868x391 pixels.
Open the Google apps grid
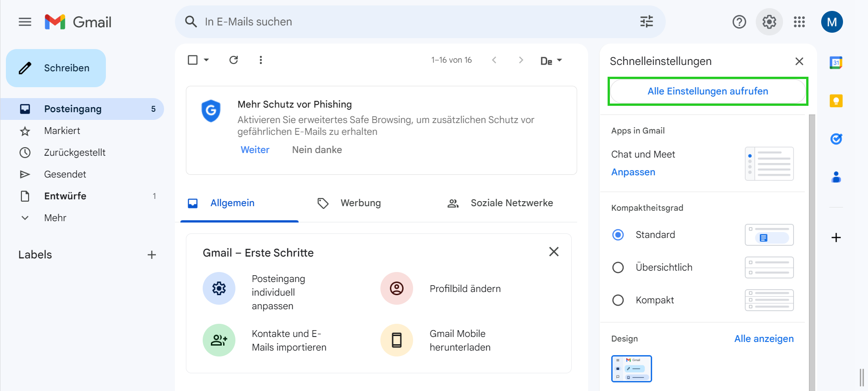coord(799,22)
